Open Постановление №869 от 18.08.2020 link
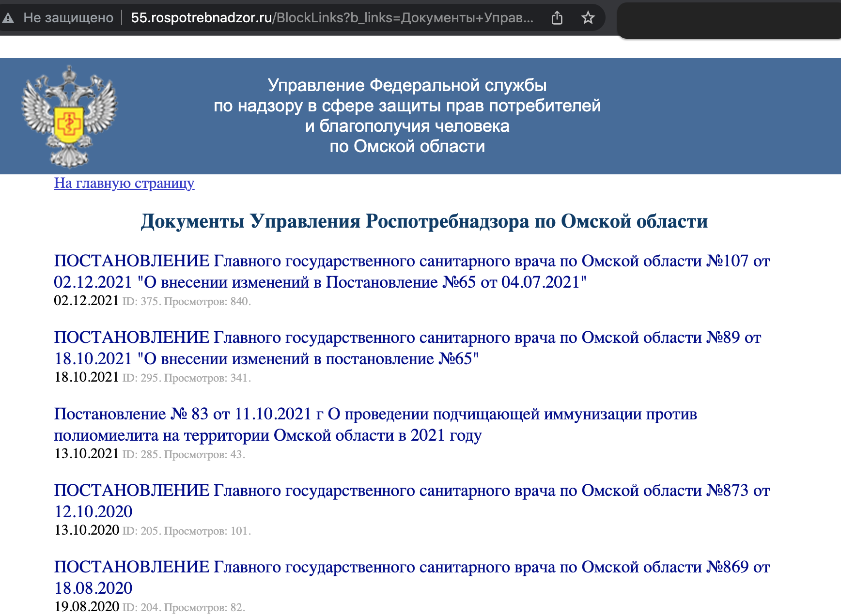The width and height of the screenshot is (841, 616). point(412,577)
